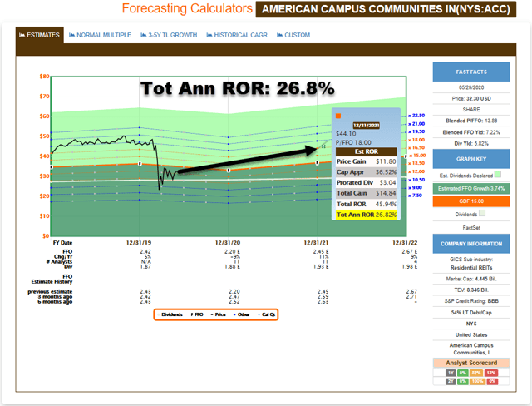
Task: Click the Forecasting Calculators heading
Action: click(x=187, y=8)
